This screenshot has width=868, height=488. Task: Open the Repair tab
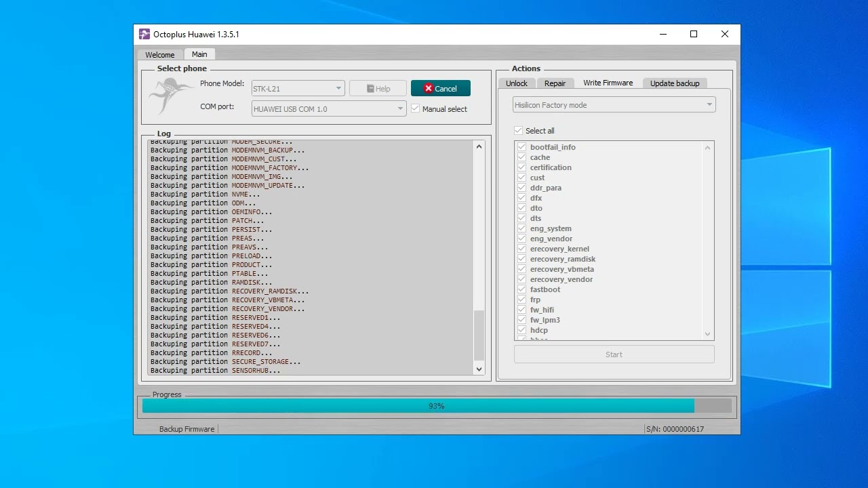click(555, 83)
